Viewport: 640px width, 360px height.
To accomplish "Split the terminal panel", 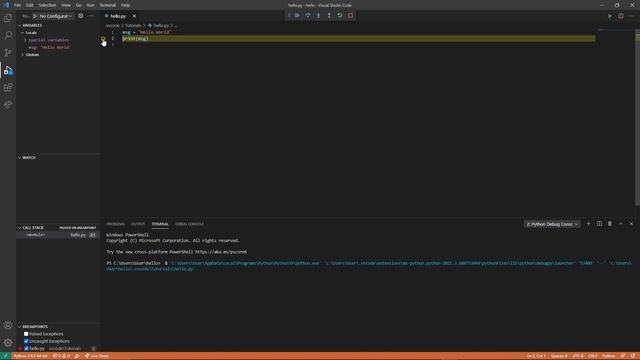I will 599,224.
